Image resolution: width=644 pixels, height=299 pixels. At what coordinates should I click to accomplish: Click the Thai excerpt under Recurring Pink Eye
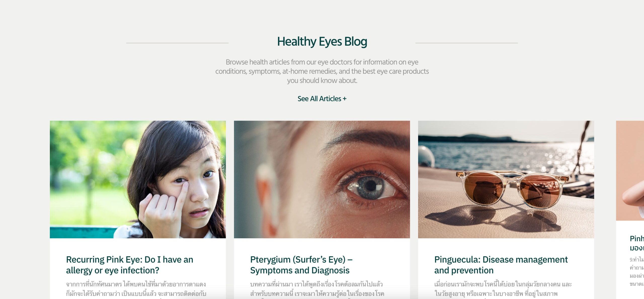tap(136, 289)
